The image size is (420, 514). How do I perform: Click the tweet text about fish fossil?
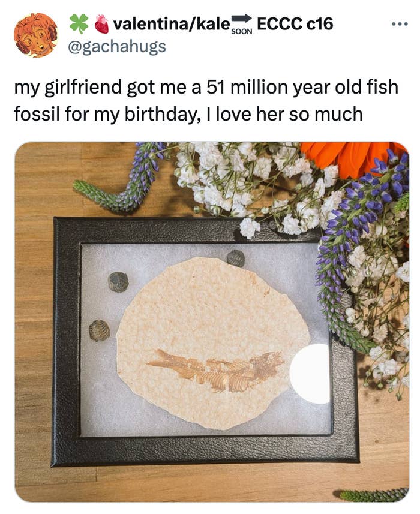coord(206,100)
